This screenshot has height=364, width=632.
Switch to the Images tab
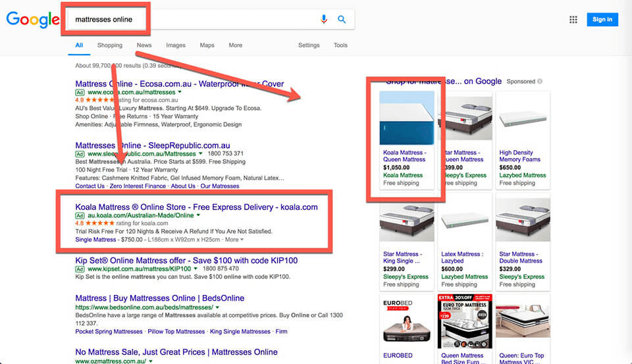point(176,45)
